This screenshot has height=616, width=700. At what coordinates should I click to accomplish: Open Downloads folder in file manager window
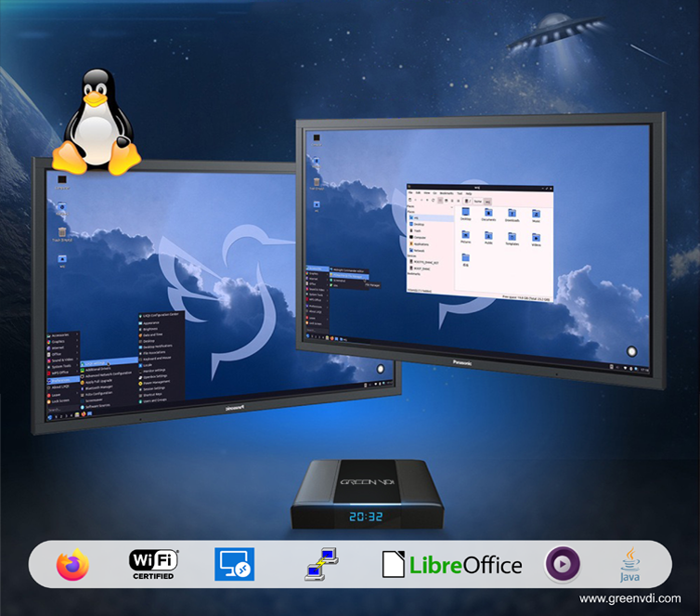tap(512, 216)
